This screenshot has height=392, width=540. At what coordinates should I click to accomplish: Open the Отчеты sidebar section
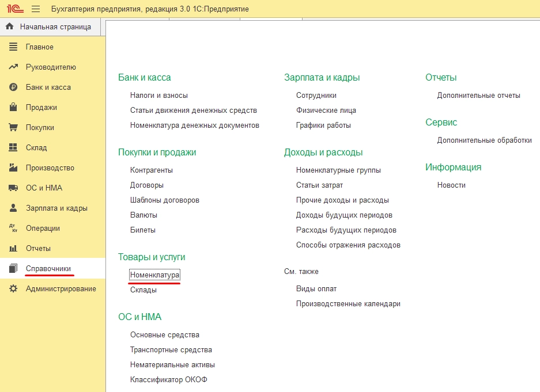(x=38, y=248)
